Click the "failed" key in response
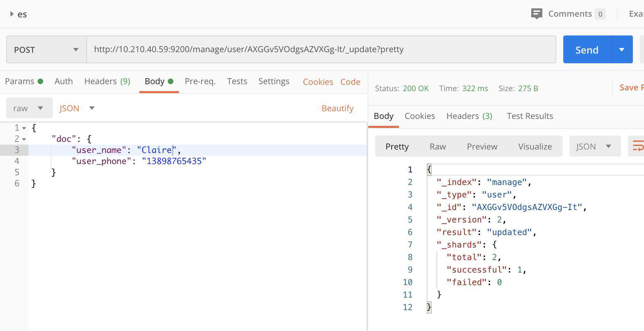644x331 pixels. 467,282
